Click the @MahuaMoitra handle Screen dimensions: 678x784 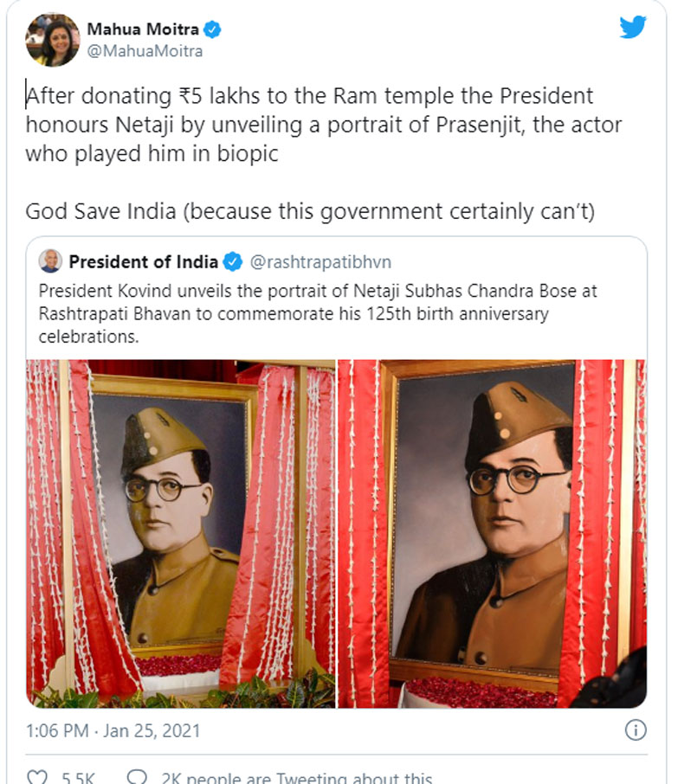pos(145,51)
